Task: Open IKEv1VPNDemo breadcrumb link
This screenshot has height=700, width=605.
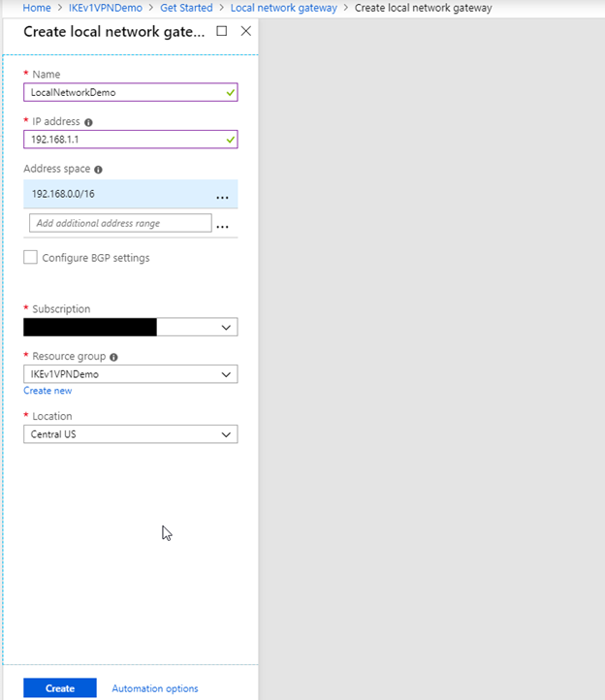Action: [x=106, y=8]
